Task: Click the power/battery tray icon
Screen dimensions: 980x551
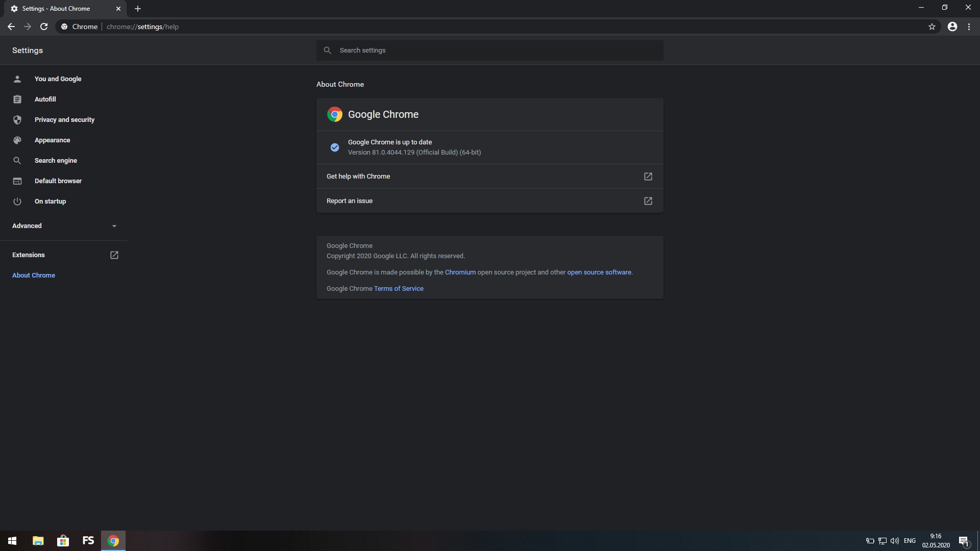Action: pos(870,541)
